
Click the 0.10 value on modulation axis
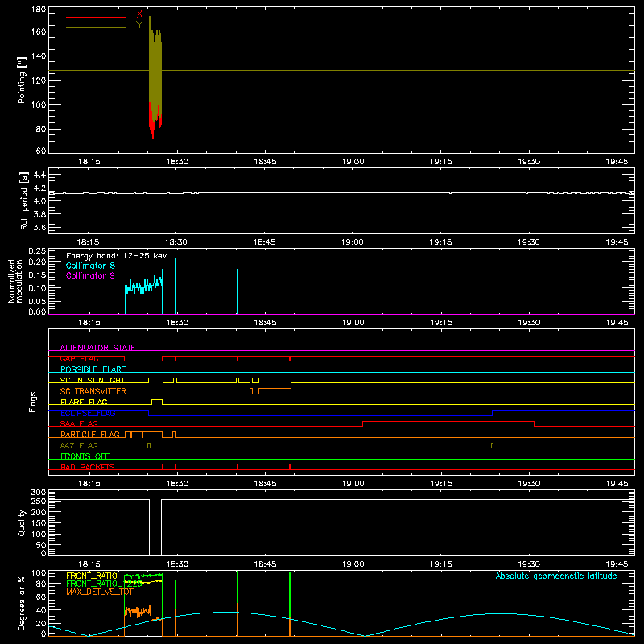pyautogui.click(x=38, y=288)
